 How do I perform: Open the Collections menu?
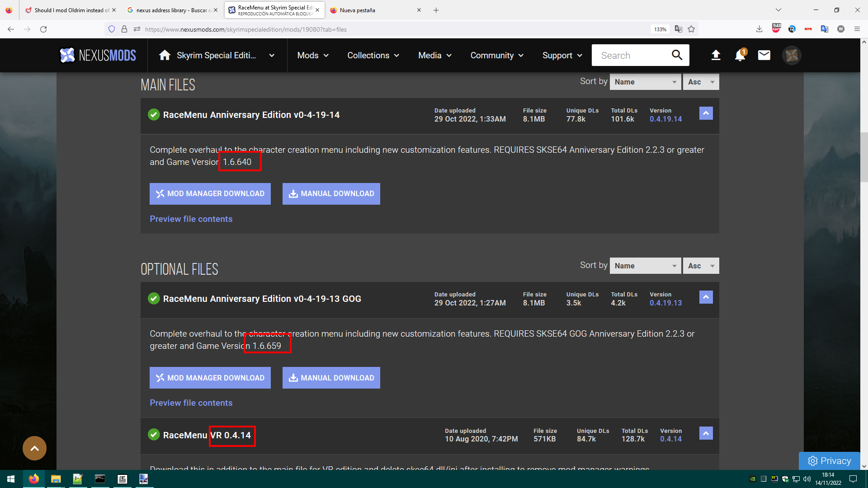click(x=373, y=55)
